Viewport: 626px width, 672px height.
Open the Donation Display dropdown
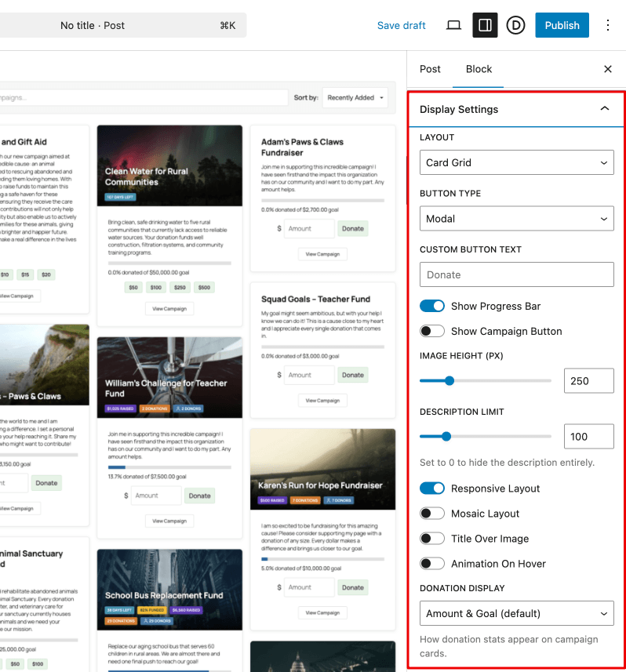516,613
